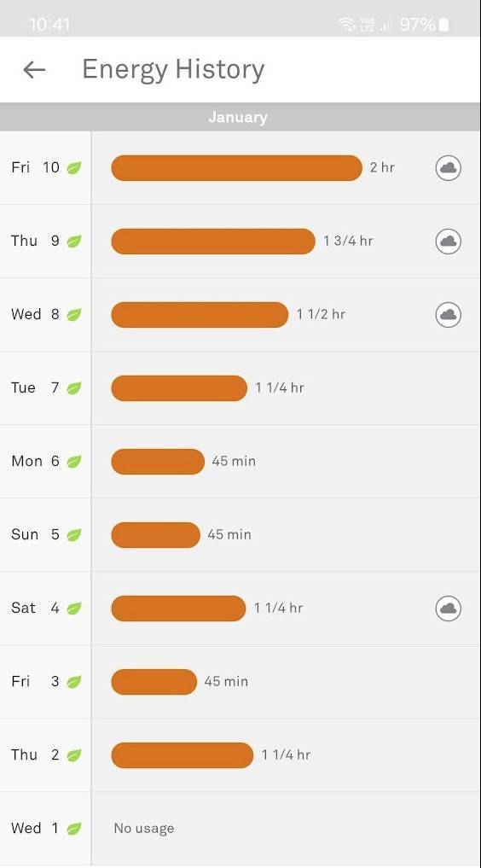The image size is (481, 868).
Task: Tap the battery indicator in the status bar
Action: 443,25
